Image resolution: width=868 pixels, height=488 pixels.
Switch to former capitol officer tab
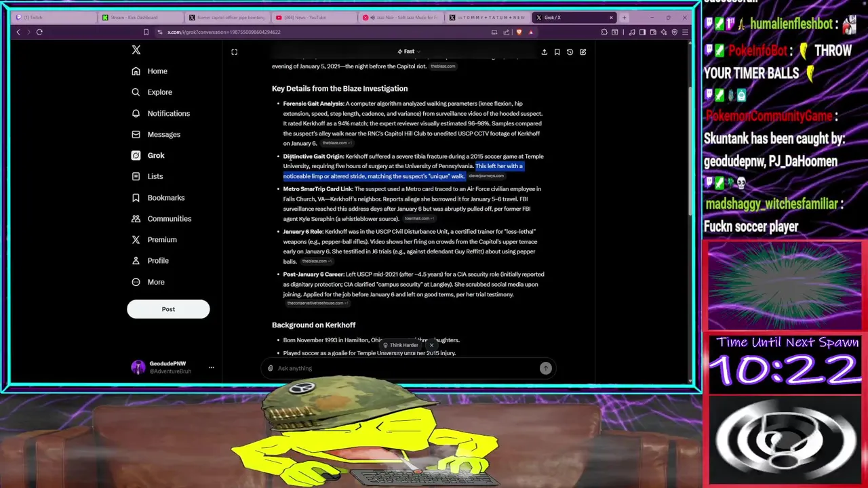226,18
